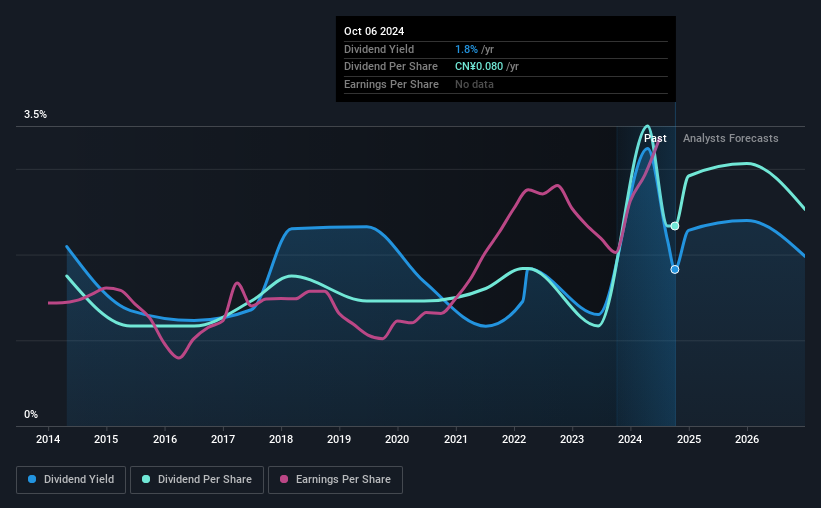Viewport: 821px width, 508px height.
Task: Click the 2024 x-axis year label
Action: point(630,439)
